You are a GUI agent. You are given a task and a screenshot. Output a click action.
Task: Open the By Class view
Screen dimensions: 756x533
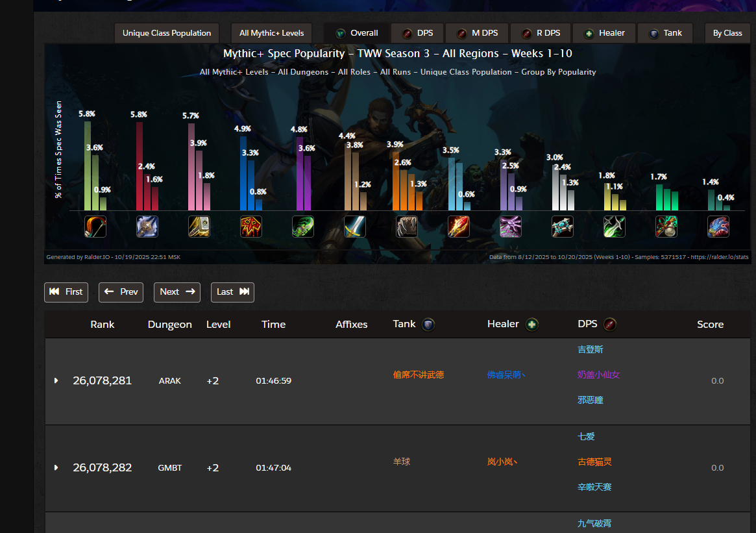click(727, 33)
